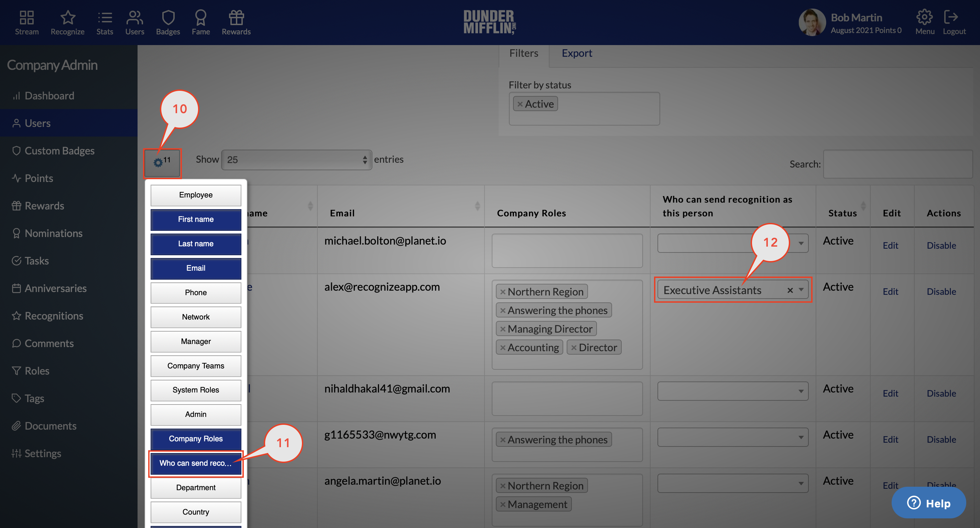Clear the Executive Assistants selection
The image size is (980, 528).
click(x=790, y=290)
